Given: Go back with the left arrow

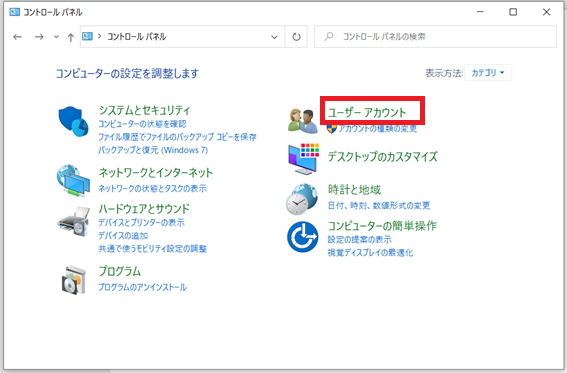Looking at the screenshot, I should click(x=17, y=37).
